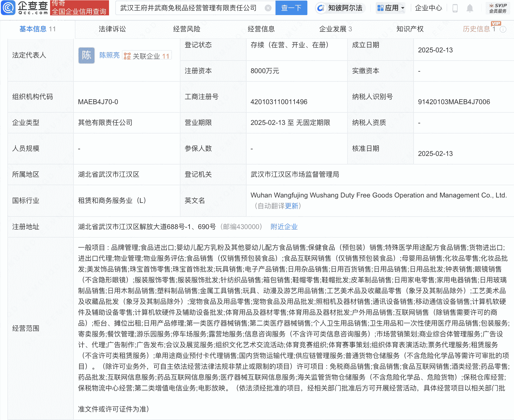Click the 附近企业 link
Image resolution: width=514 pixels, height=420 pixels.
click(x=283, y=227)
